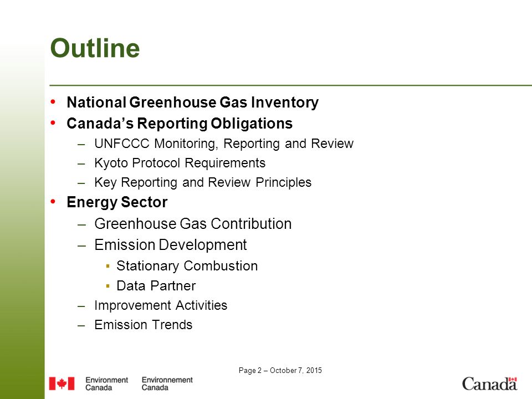Select the 'Energy Sector' bullet heading
Screen dimensions: 532x399
117,202
